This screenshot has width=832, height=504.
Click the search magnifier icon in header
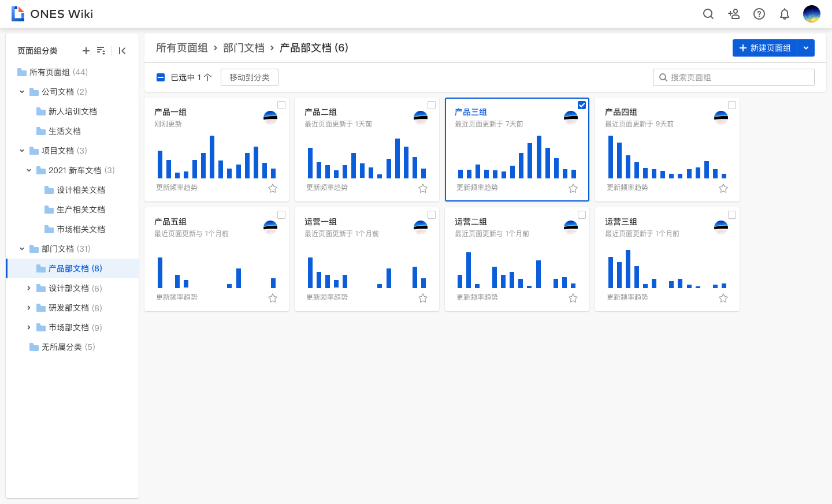708,14
